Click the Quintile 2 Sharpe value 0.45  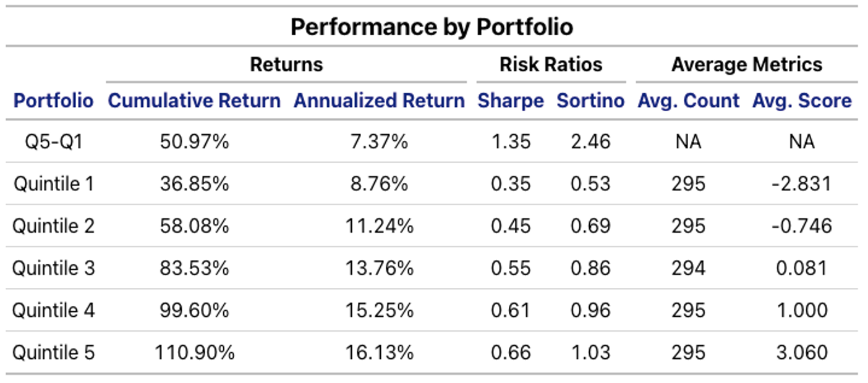tap(511, 226)
